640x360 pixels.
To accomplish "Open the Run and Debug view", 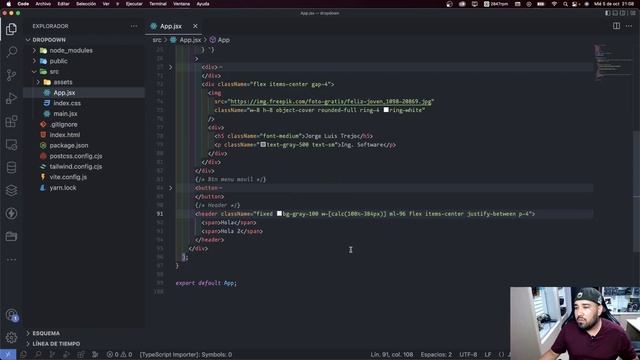I will click(x=11, y=98).
